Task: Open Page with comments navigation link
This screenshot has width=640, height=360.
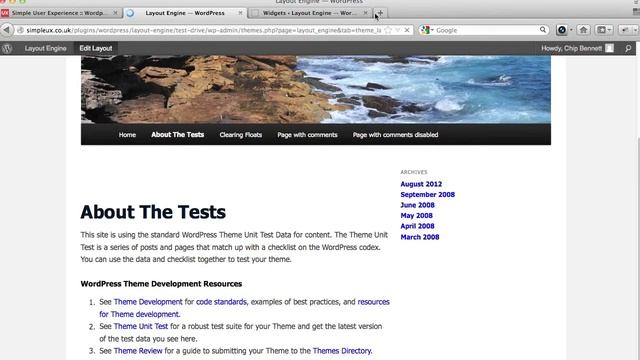Action: click(x=307, y=135)
